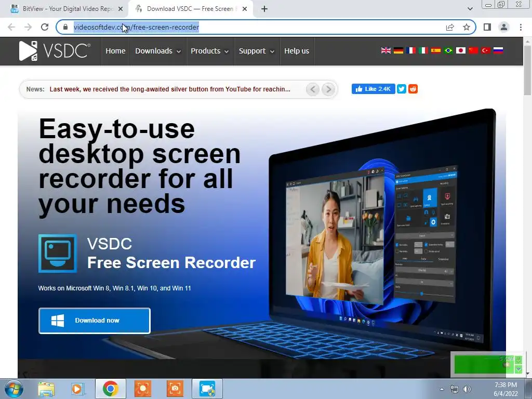Click the VSDC Free Screen Recorder product icon

pyautogui.click(x=57, y=254)
